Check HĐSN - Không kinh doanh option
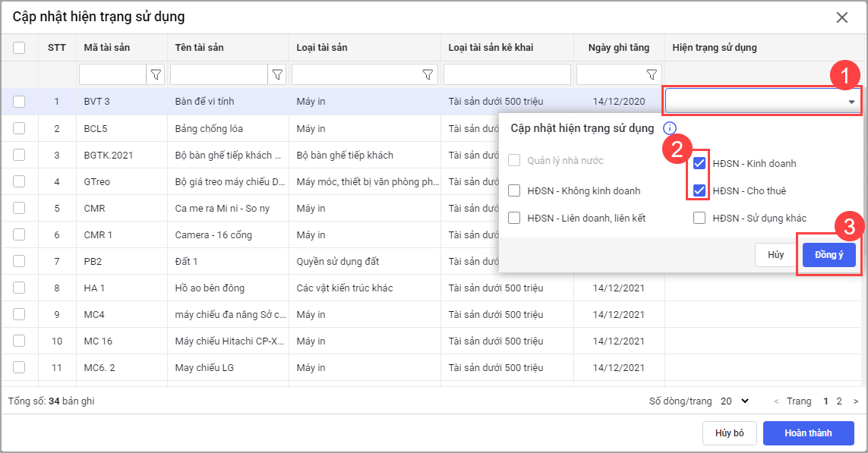The width and height of the screenshot is (868, 453). coord(514,190)
